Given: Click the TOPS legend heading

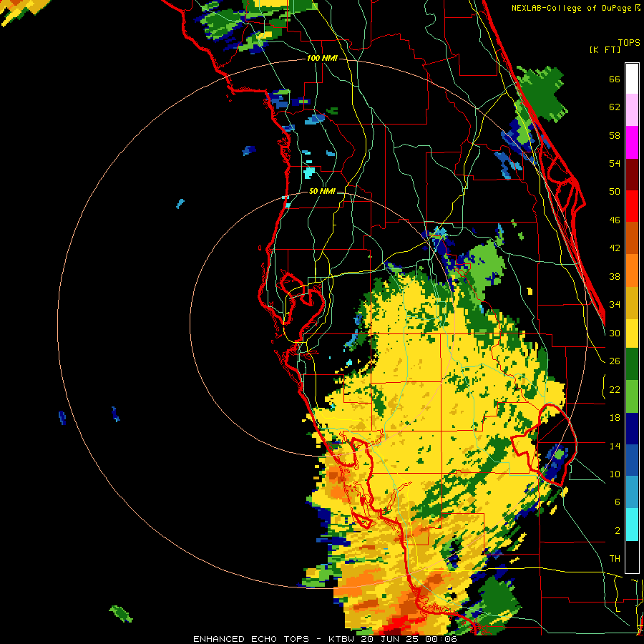Looking at the screenshot, I should click(x=629, y=42).
